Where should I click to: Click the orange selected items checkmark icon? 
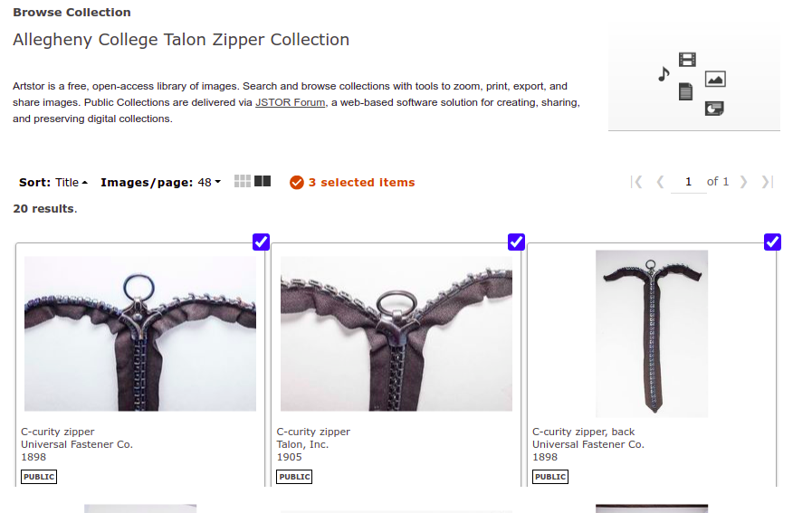coord(297,183)
